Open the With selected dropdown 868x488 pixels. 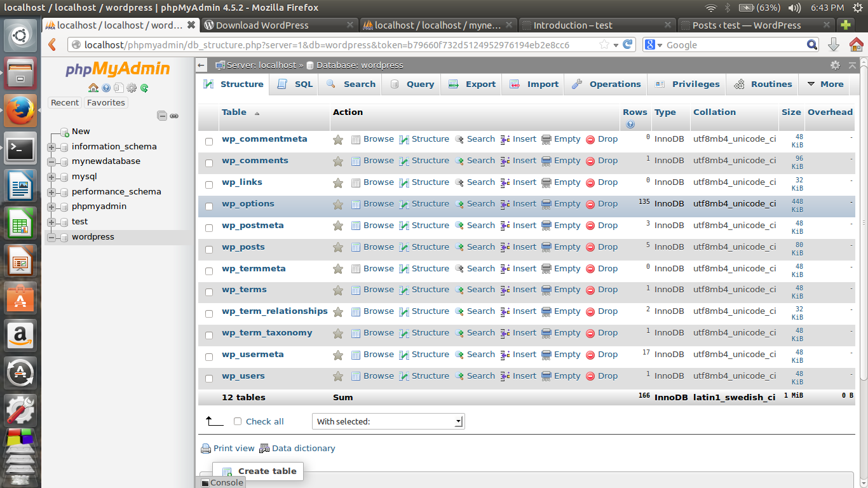click(x=388, y=421)
